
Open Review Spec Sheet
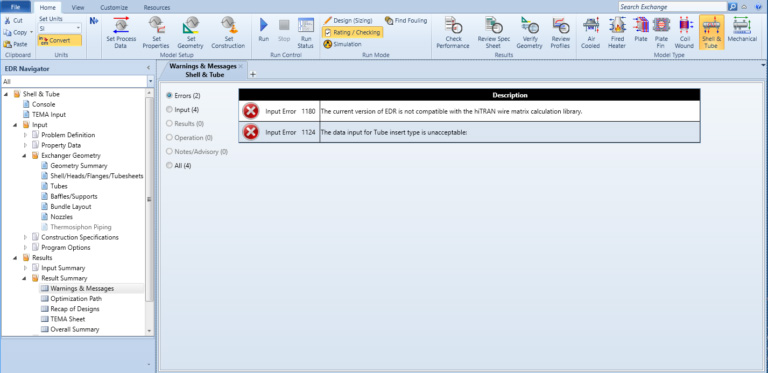click(x=493, y=32)
